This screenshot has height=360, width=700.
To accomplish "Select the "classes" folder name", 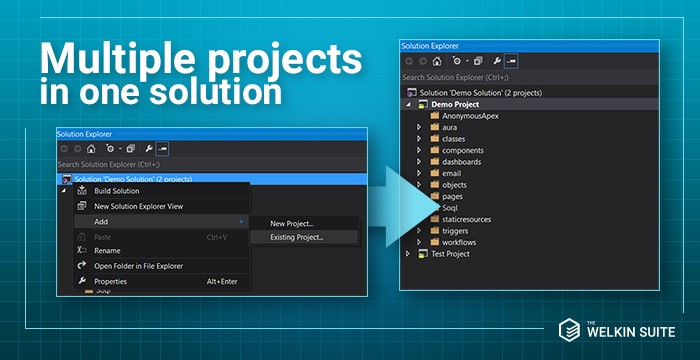I will [453, 139].
